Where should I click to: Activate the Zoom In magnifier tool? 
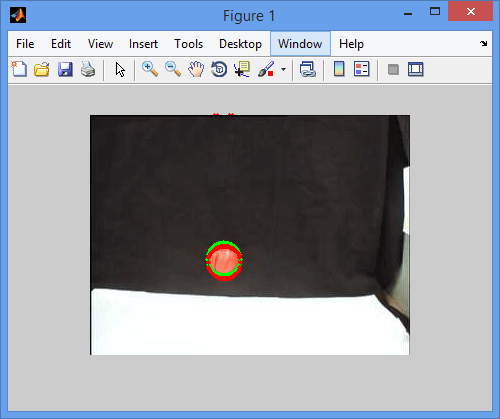pos(150,69)
